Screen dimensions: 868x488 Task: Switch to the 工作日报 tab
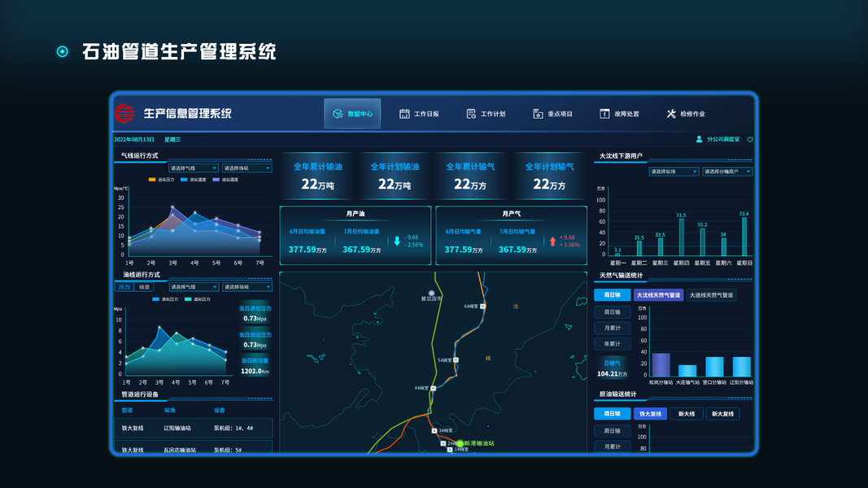[419, 113]
